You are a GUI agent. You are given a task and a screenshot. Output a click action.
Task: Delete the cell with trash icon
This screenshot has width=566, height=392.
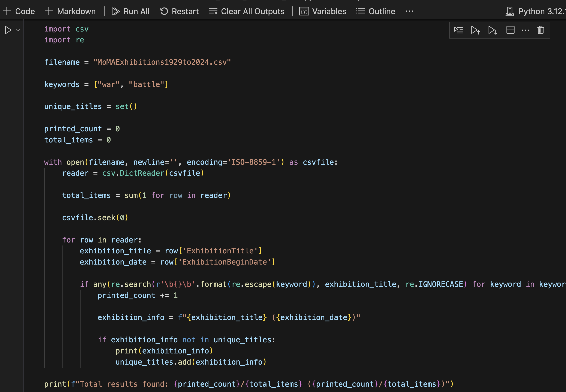click(541, 30)
